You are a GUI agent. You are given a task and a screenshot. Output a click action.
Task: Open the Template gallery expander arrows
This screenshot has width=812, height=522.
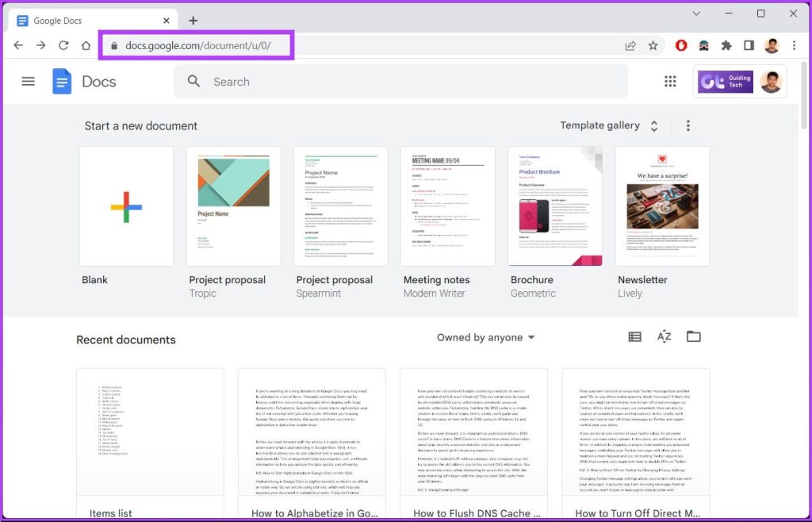[x=653, y=125]
